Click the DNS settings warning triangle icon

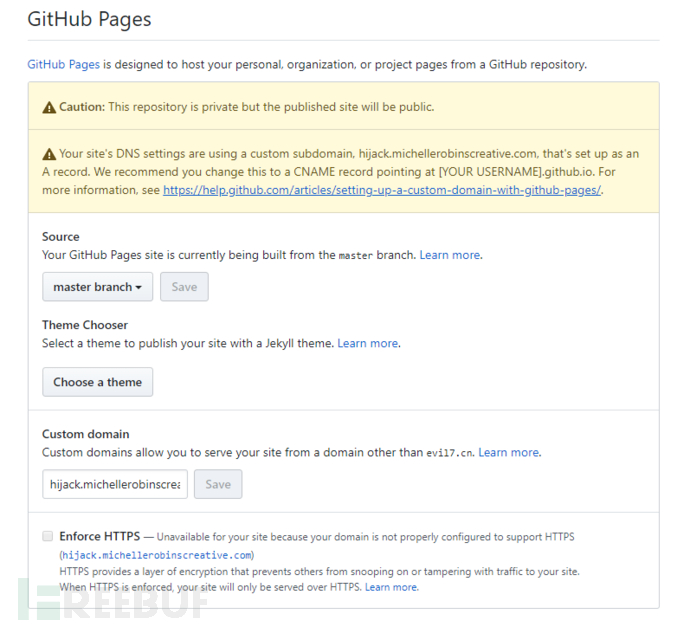point(49,154)
